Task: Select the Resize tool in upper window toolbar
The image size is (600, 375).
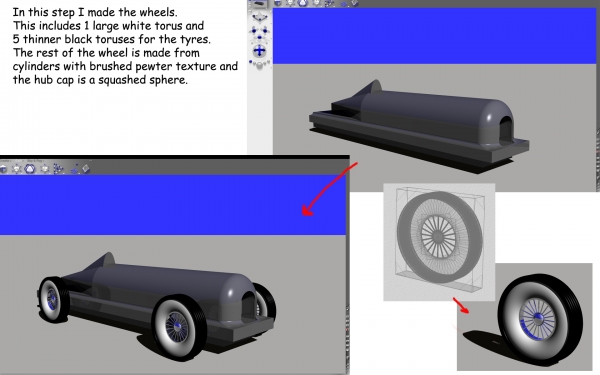Action: (x=290, y=3)
